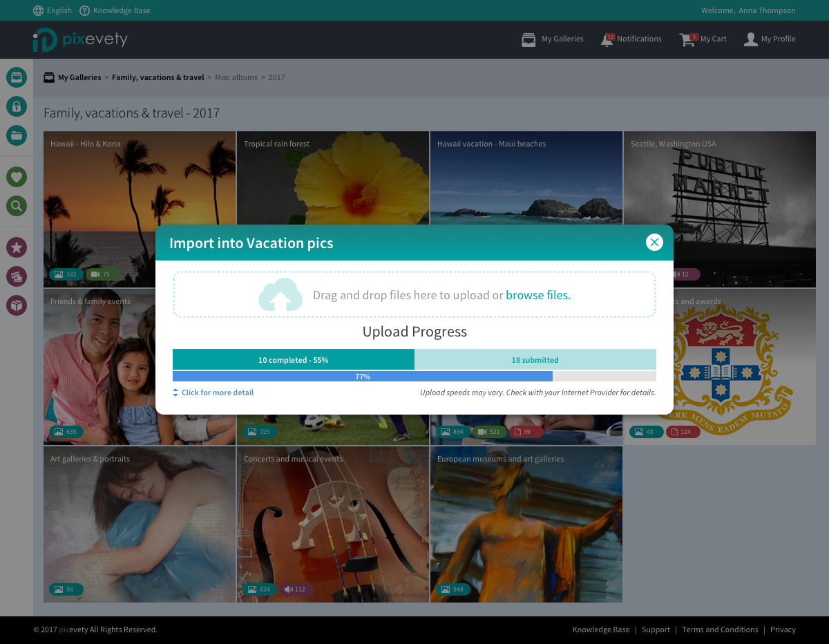Open Hawaii vacation - Maui beaches album

(x=526, y=180)
